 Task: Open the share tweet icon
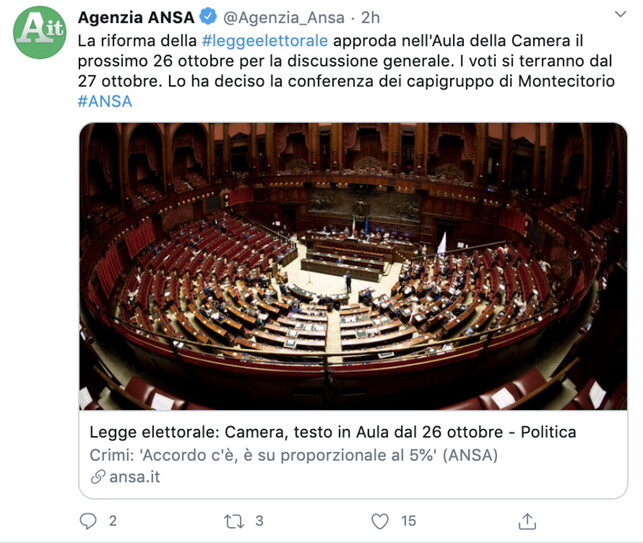(x=527, y=521)
